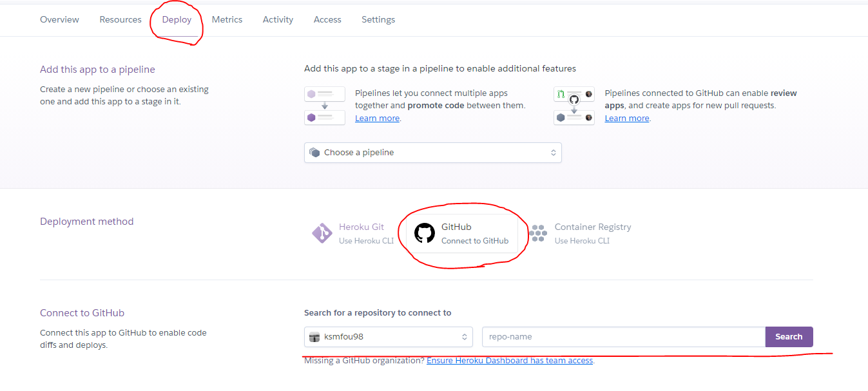Click the purple Search button
The height and width of the screenshot is (391, 868).
pos(789,337)
